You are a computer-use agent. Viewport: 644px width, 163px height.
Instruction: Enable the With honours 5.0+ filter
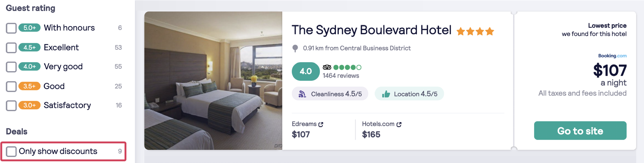(x=11, y=28)
